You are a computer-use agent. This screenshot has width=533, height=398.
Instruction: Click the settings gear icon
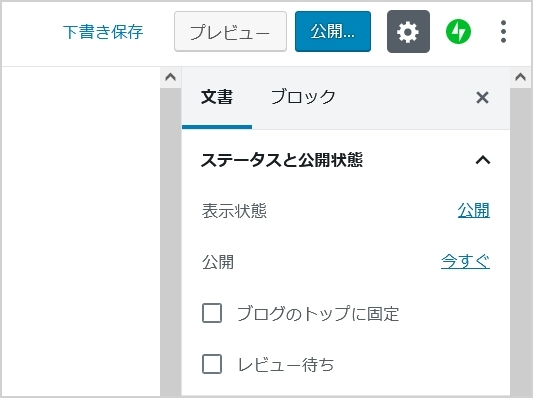(x=408, y=32)
